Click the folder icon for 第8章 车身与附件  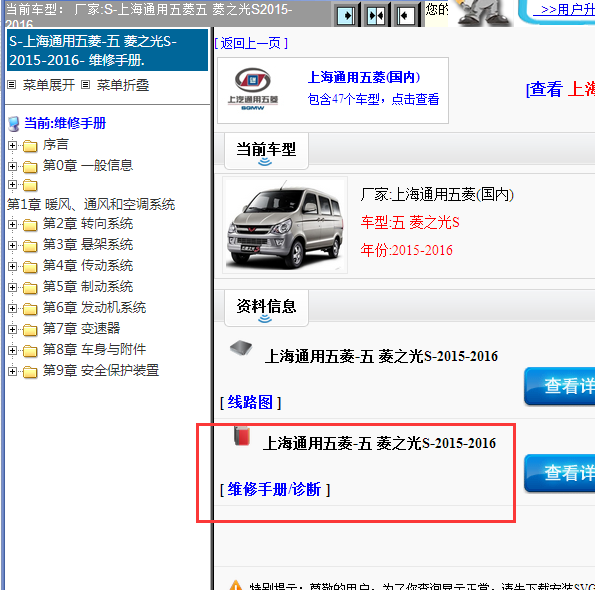pyautogui.click(x=30, y=351)
